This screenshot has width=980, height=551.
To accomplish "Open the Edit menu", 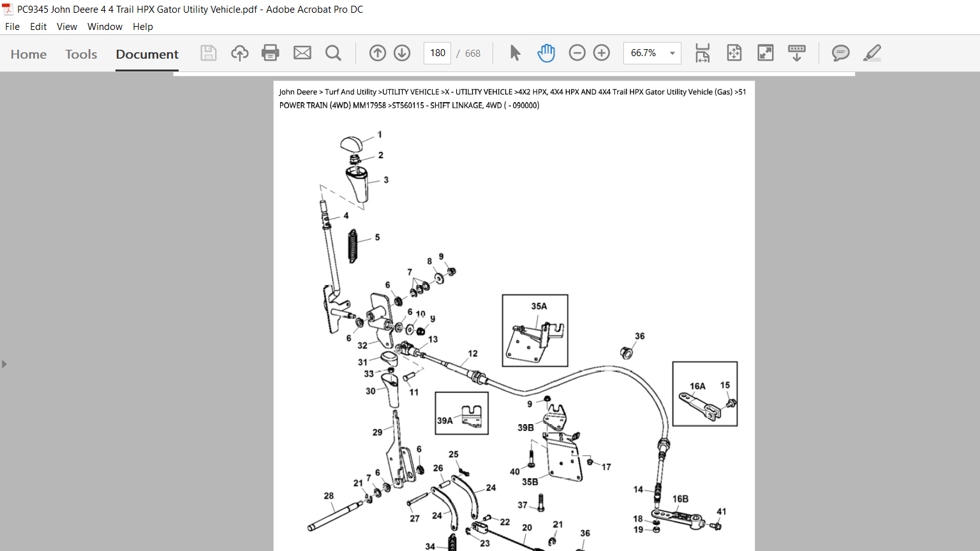I will (x=38, y=27).
